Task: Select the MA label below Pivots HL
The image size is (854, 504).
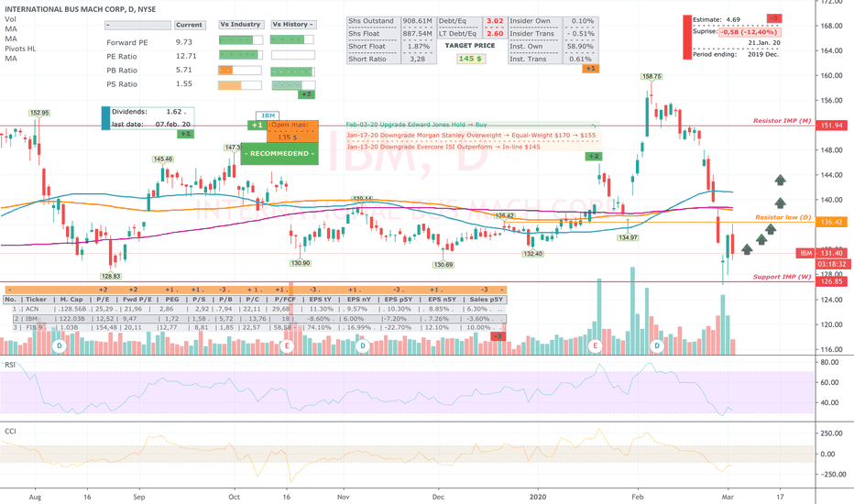Action: click(x=11, y=59)
